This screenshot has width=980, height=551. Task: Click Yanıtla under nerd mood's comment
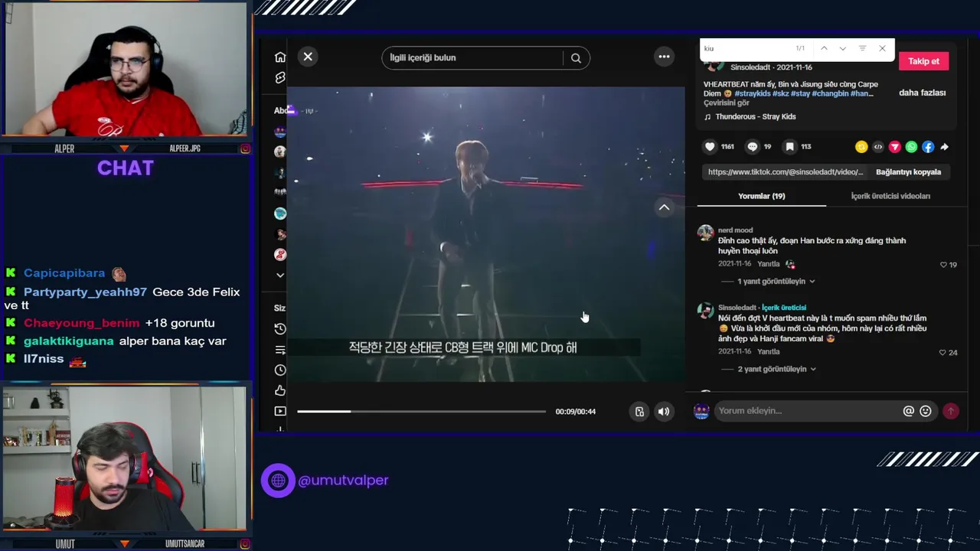[769, 264]
